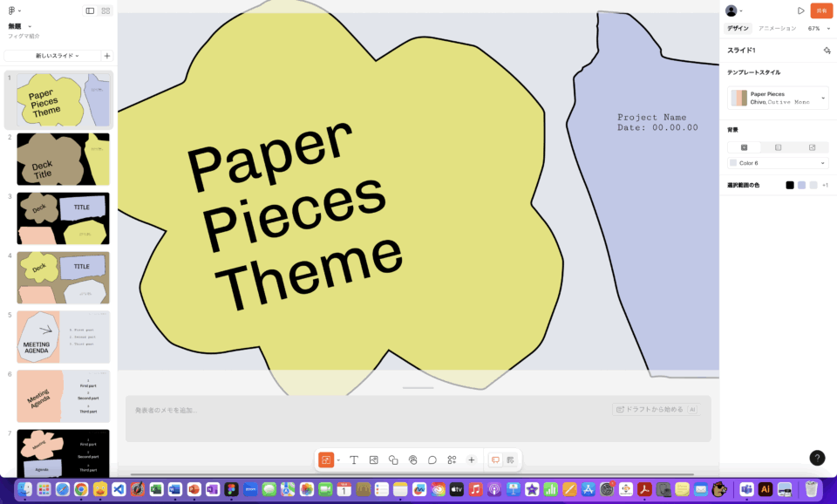Open the 67% zoom level dropdown
Viewport: 837px width, 504px height.
(x=819, y=29)
